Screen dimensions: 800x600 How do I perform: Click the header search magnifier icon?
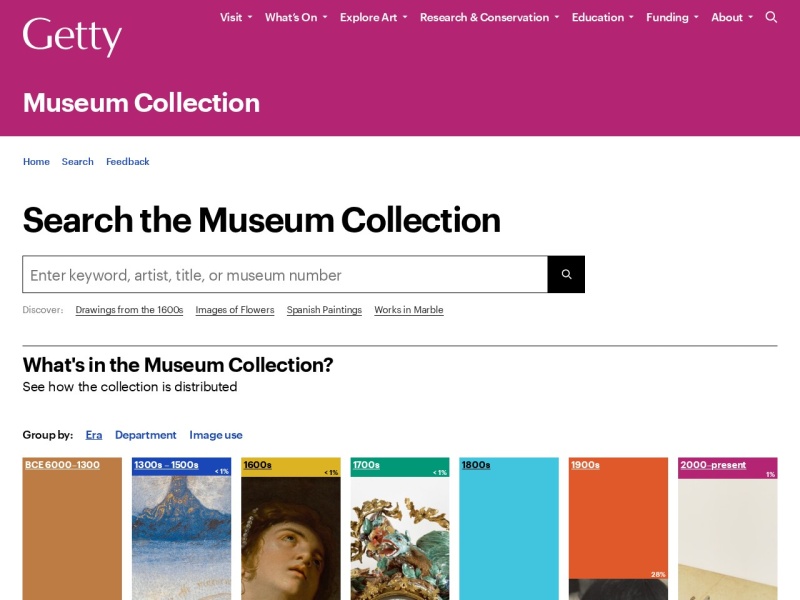tap(771, 17)
